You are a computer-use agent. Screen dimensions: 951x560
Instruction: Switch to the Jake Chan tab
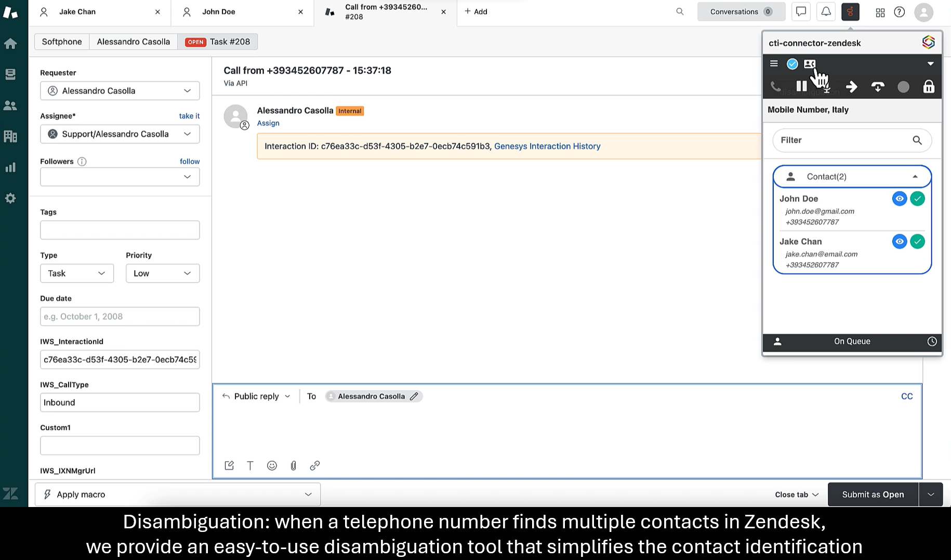(x=77, y=12)
